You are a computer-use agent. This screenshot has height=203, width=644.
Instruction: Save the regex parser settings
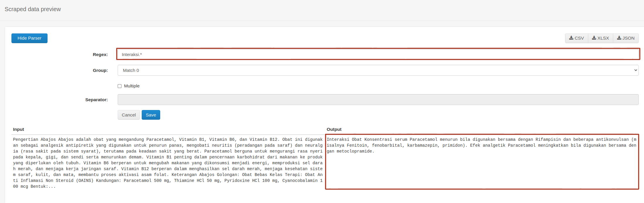[x=151, y=115]
